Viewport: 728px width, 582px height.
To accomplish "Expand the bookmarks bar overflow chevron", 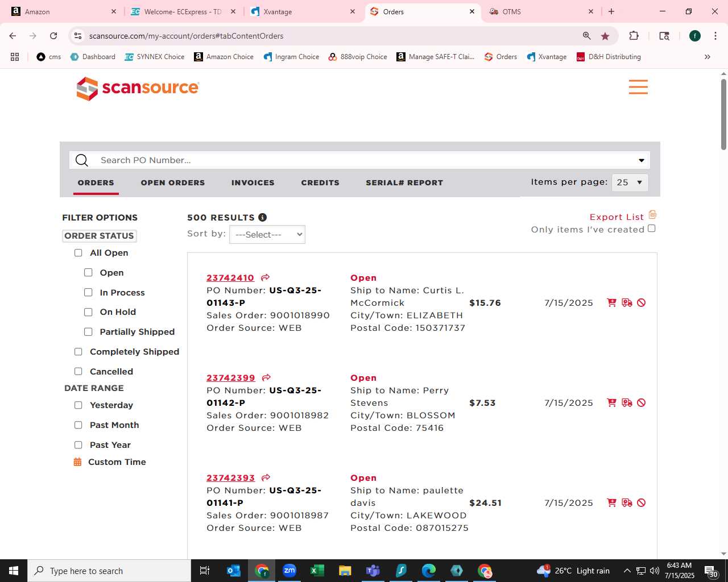I will (x=708, y=57).
